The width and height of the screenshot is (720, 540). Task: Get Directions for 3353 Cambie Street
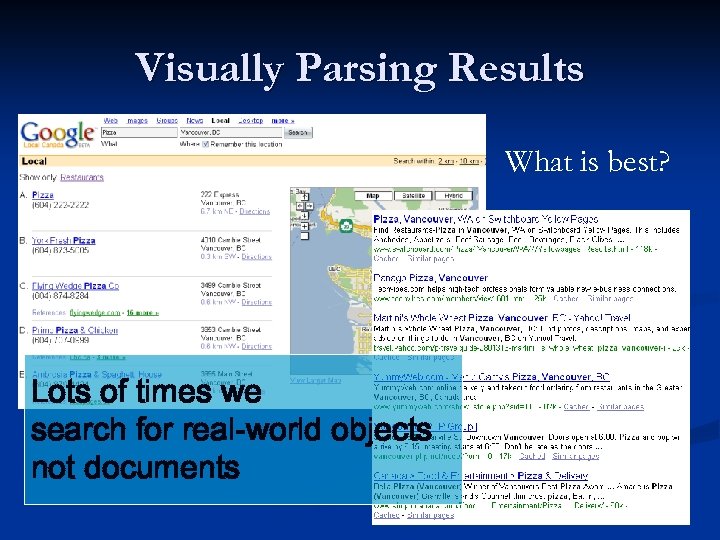tap(257, 346)
